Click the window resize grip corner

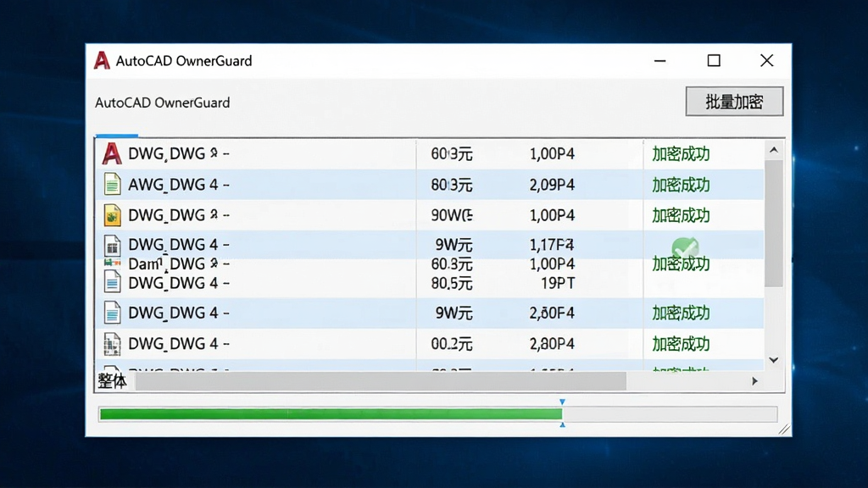coord(784,430)
